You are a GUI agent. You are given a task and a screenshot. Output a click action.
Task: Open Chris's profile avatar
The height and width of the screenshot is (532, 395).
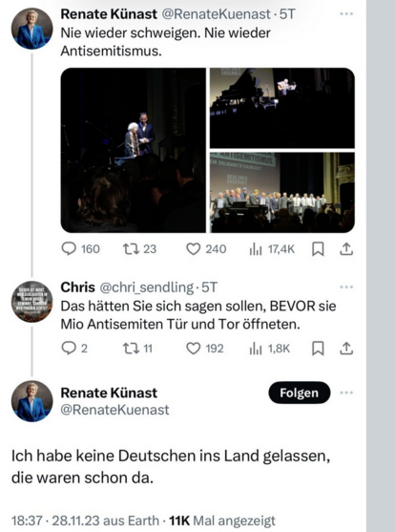(x=32, y=302)
